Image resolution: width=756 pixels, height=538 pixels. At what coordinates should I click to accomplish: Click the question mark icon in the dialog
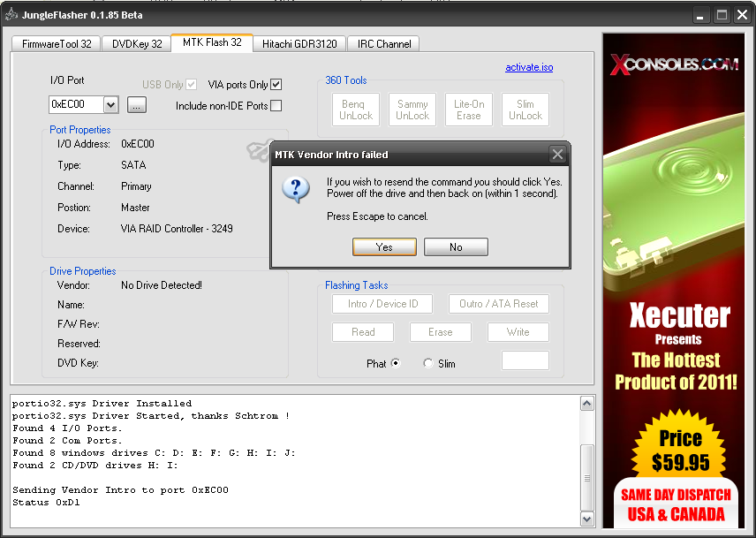[x=296, y=189]
